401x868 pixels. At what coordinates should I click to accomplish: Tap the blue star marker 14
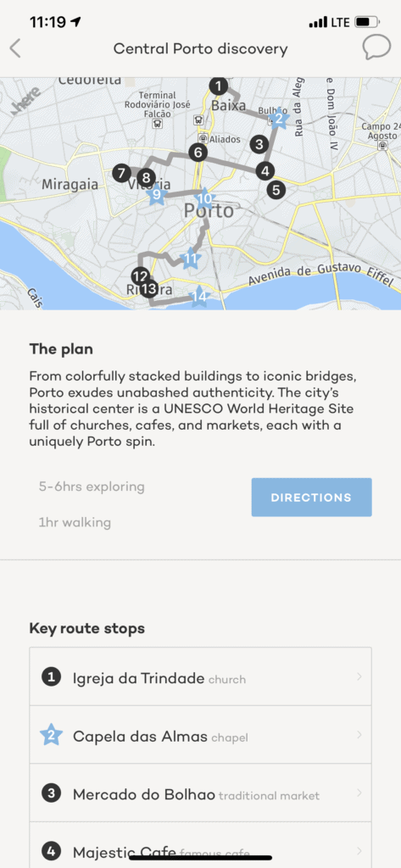click(199, 297)
